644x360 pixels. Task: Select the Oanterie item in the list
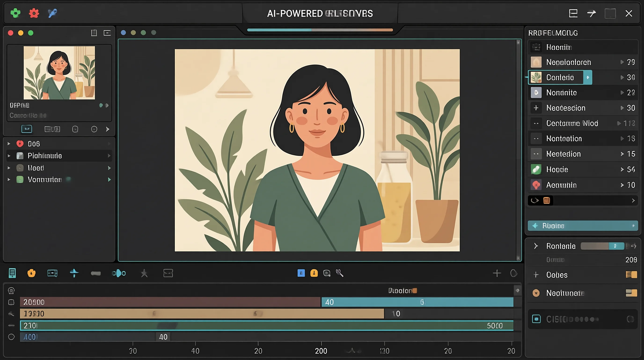pyautogui.click(x=560, y=77)
